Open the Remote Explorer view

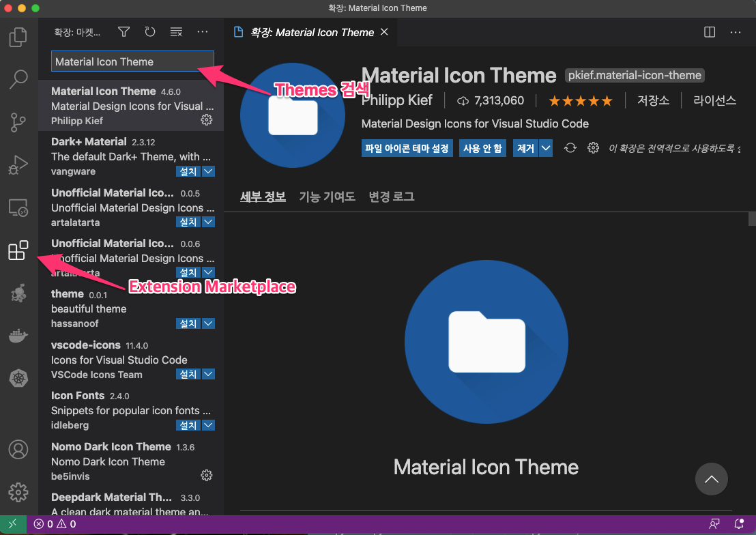(18, 208)
